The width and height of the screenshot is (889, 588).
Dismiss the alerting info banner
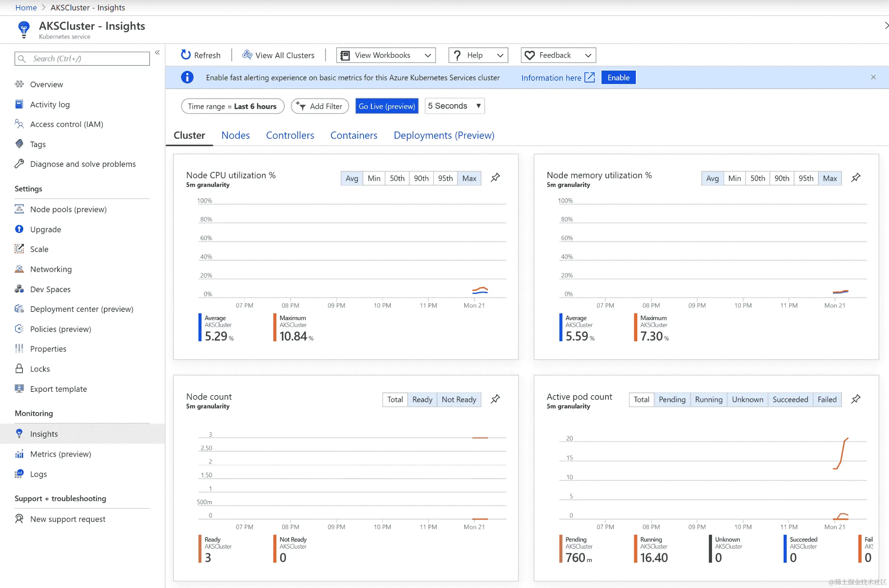click(x=873, y=77)
